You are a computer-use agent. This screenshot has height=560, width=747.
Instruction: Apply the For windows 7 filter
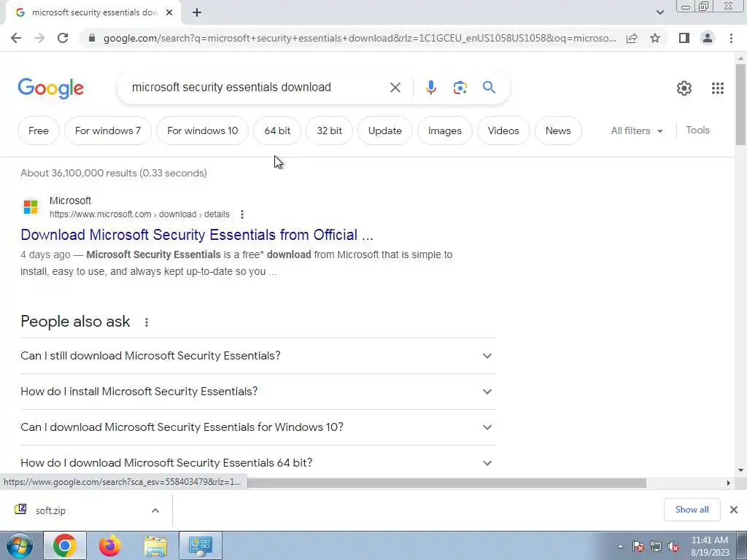108,131
